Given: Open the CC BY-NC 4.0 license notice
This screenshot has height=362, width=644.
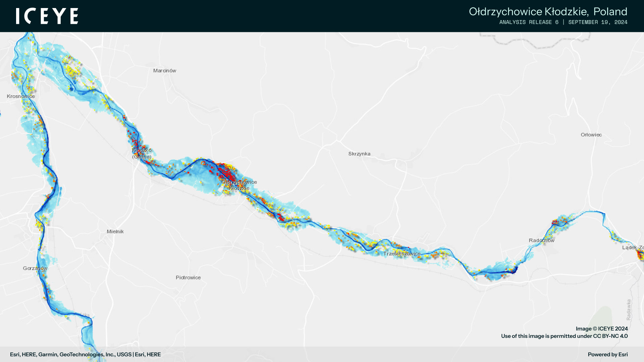Looking at the screenshot, I should pyautogui.click(x=564, y=336).
